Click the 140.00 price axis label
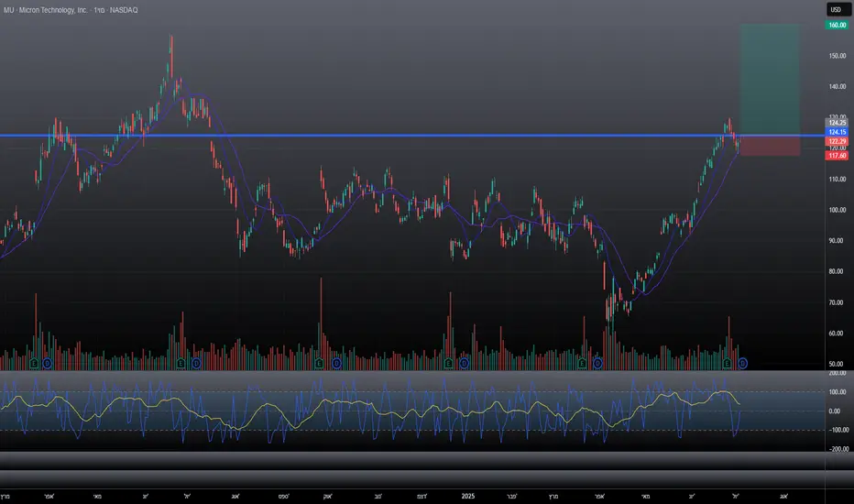 pyautogui.click(x=838, y=86)
